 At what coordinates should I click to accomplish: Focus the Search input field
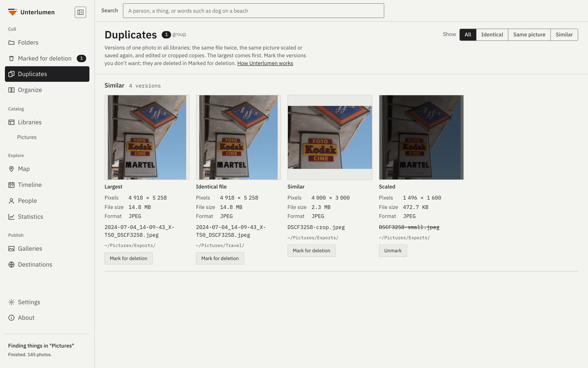coord(253,11)
